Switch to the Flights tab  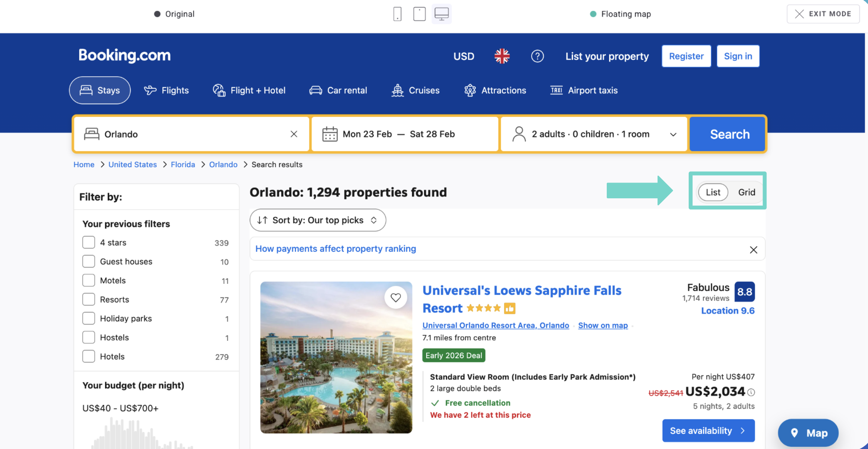(x=166, y=90)
